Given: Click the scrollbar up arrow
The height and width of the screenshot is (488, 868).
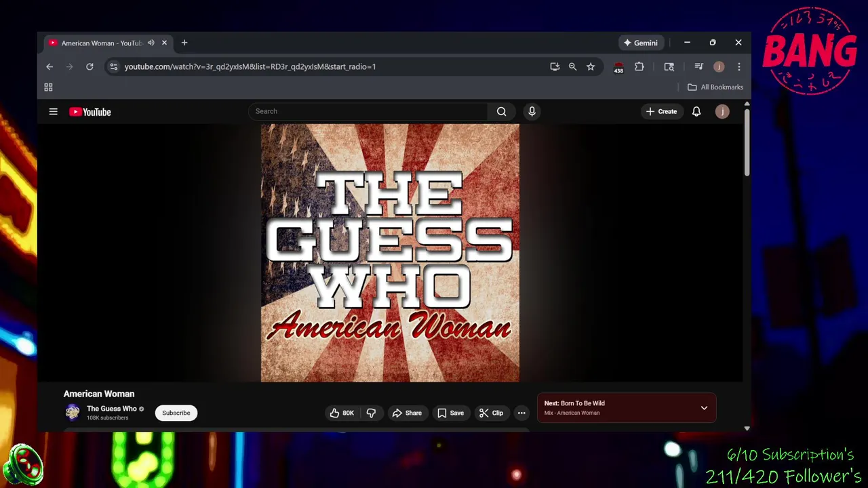Looking at the screenshot, I should tap(747, 104).
